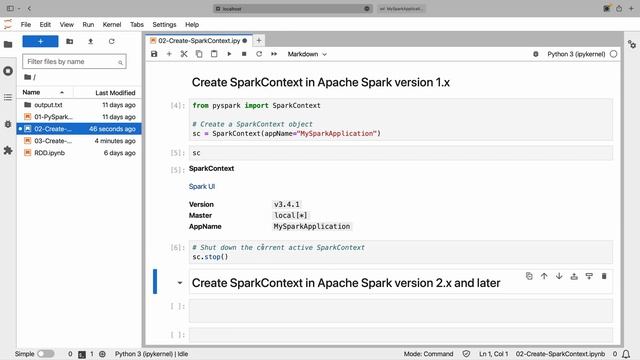
Task: Insert a cell above the selected cell
Action: point(574,276)
